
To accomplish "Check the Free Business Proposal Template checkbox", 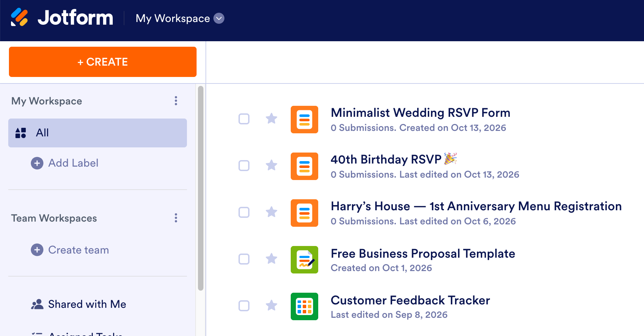I will point(244,259).
